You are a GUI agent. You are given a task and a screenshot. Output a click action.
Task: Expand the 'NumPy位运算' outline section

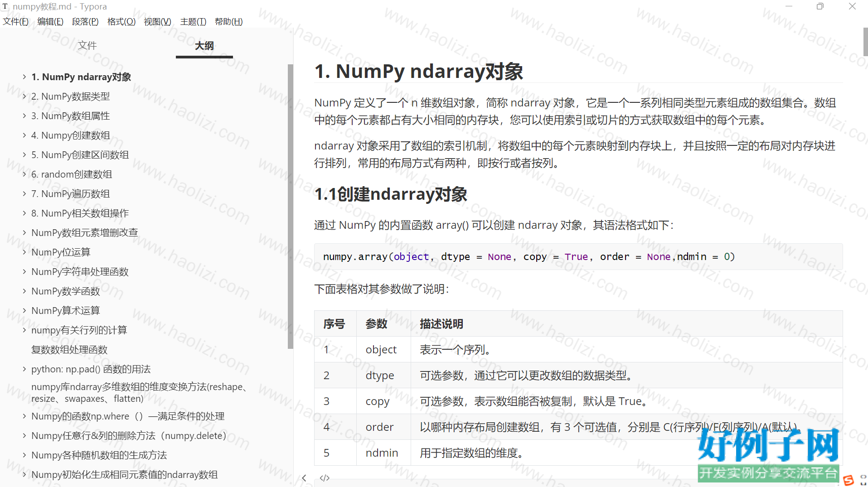[x=24, y=252]
